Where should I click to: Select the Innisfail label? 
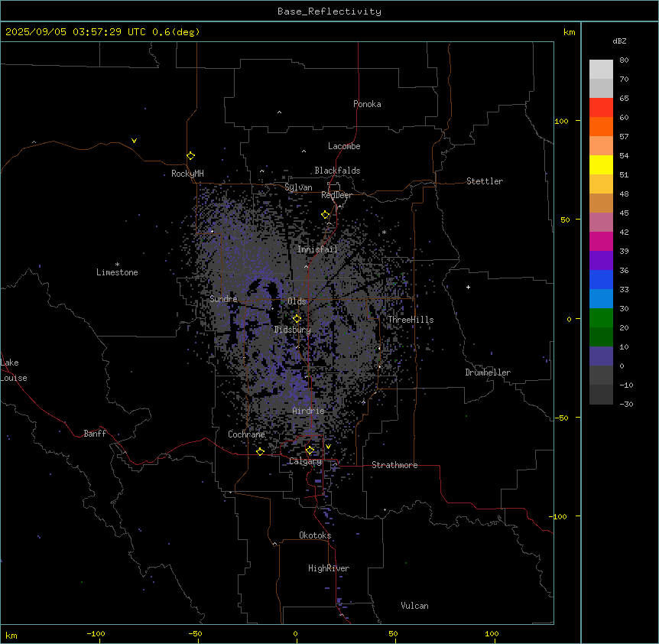[x=318, y=249]
